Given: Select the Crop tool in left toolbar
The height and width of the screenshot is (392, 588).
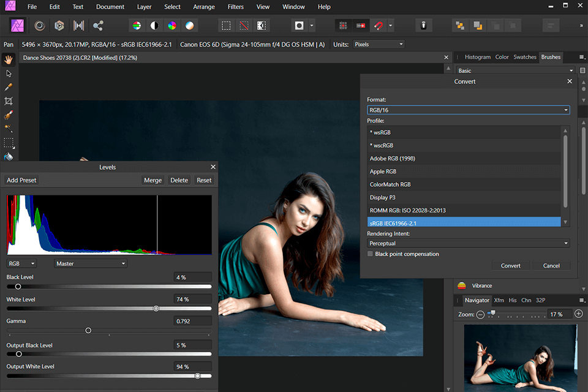Looking at the screenshot, I should click(9, 101).
